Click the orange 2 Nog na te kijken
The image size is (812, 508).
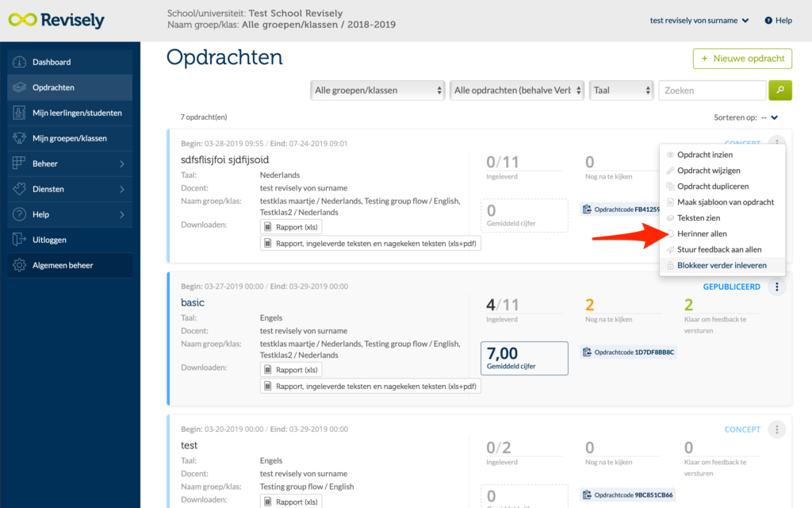pos(589,305)
